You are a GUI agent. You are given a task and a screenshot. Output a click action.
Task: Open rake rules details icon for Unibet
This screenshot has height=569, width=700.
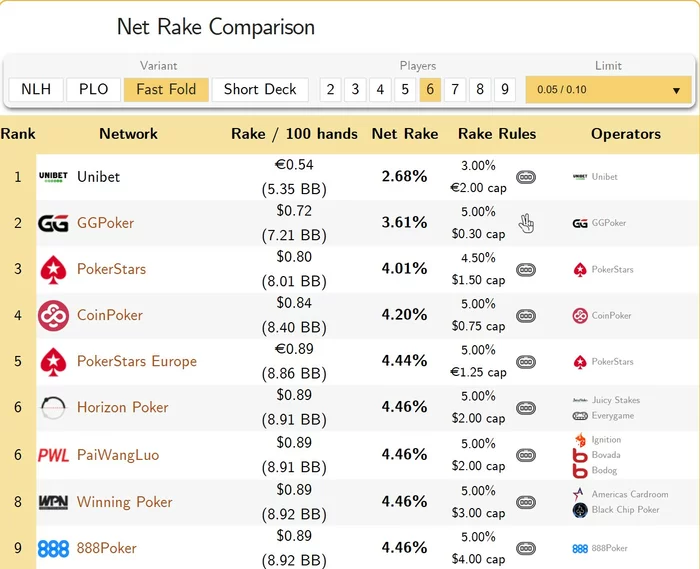[x=526, y=177]
